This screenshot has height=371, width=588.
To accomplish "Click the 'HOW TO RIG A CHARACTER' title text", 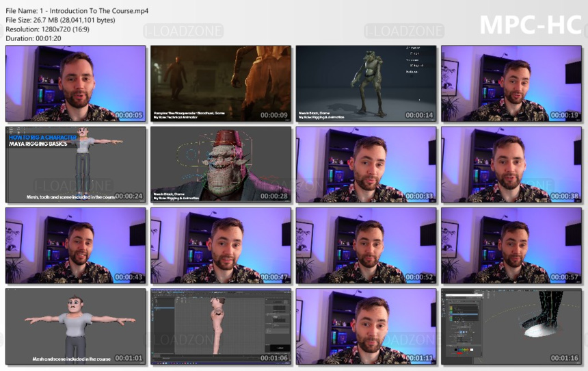I will pyautogui.click(x=43, y=138).
